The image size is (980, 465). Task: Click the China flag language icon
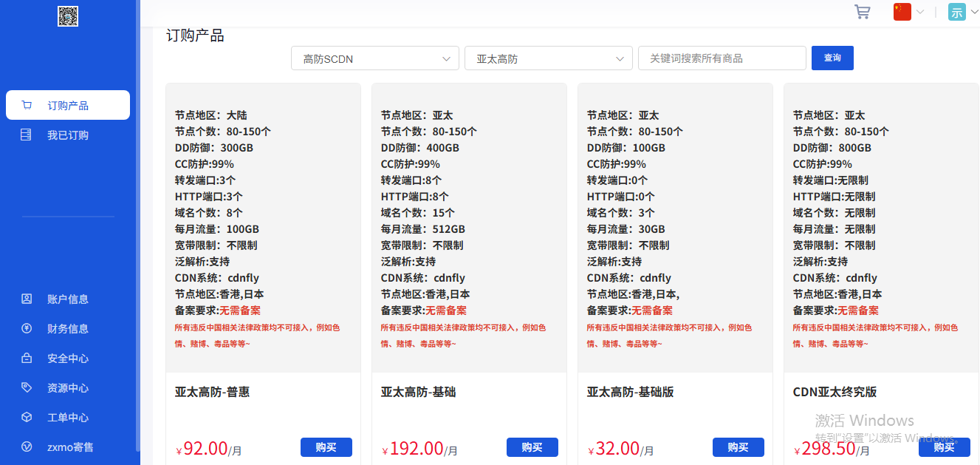tap(902, 12)
